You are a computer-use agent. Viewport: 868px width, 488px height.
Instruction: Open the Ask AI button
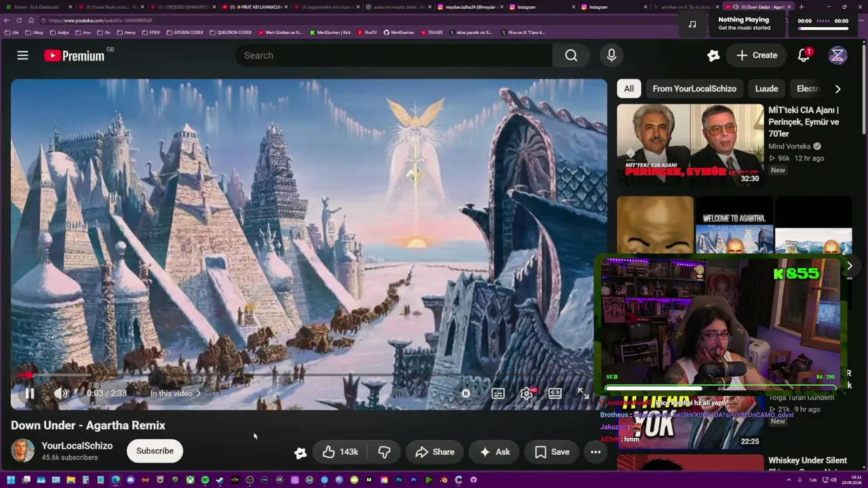[x=494, y=452]
